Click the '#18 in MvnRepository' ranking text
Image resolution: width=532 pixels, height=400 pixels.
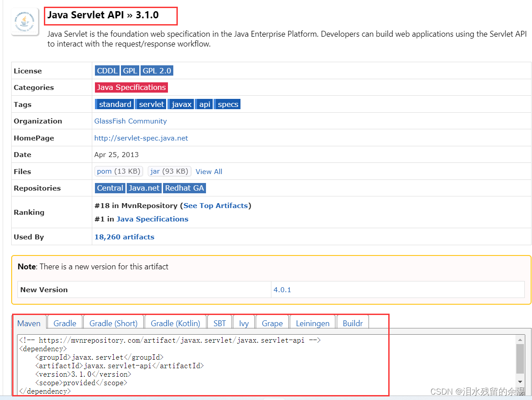tap(136, 205)
